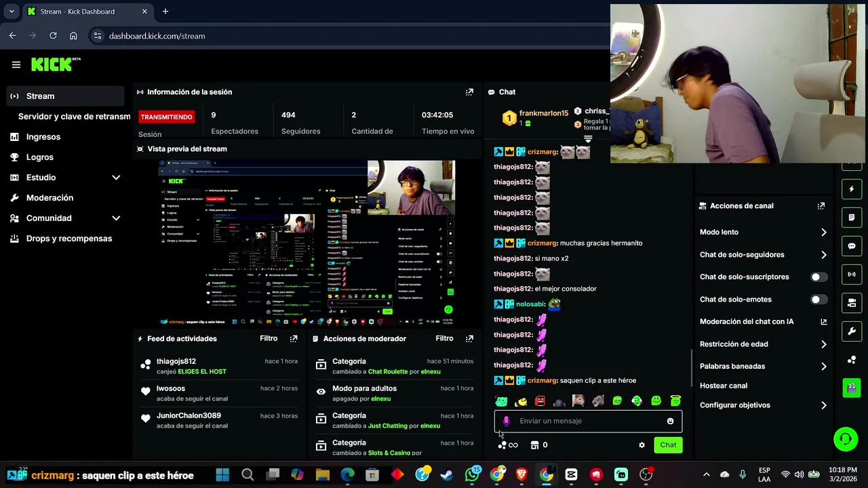Click the broadcast signal icon in right sidebar
This screenshot has width=868, height=488.
(x=852, y=274)
